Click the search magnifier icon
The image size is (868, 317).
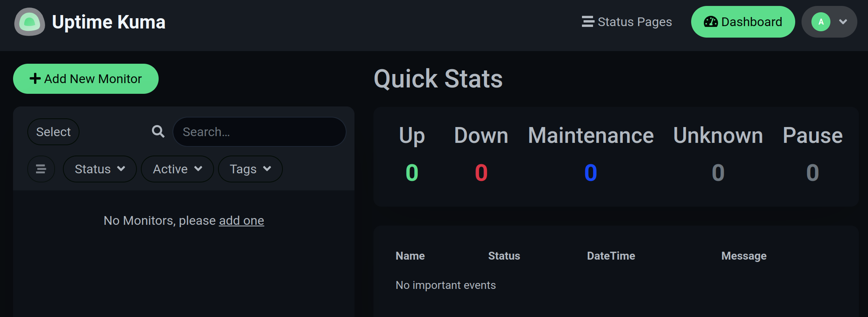point(158,131)
